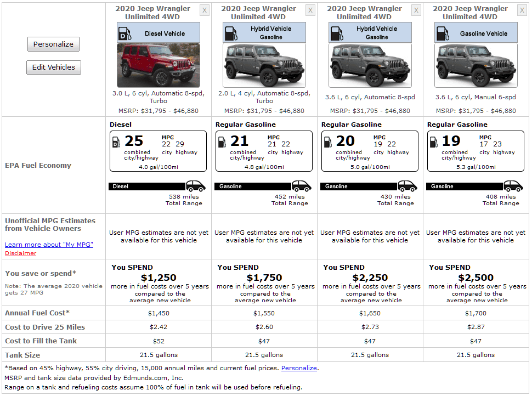
Task: Click the Gasoline range bar for 430 miles
Action: coord(359,186)
